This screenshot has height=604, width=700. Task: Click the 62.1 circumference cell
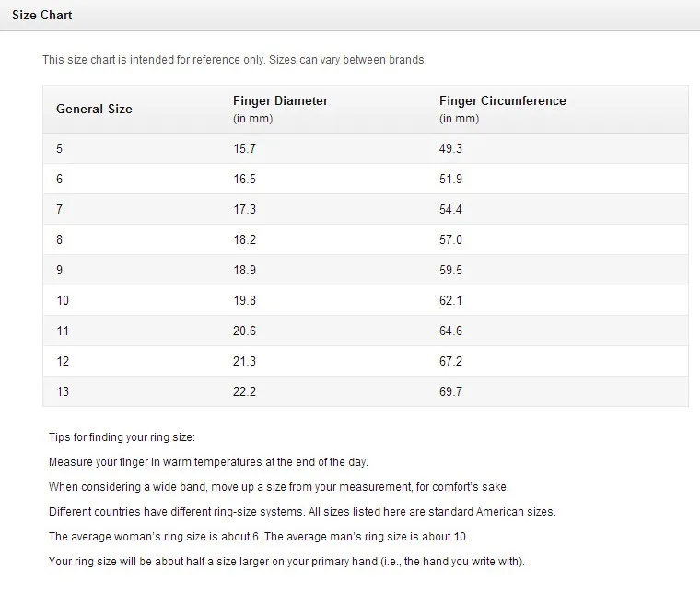point(450,300)
